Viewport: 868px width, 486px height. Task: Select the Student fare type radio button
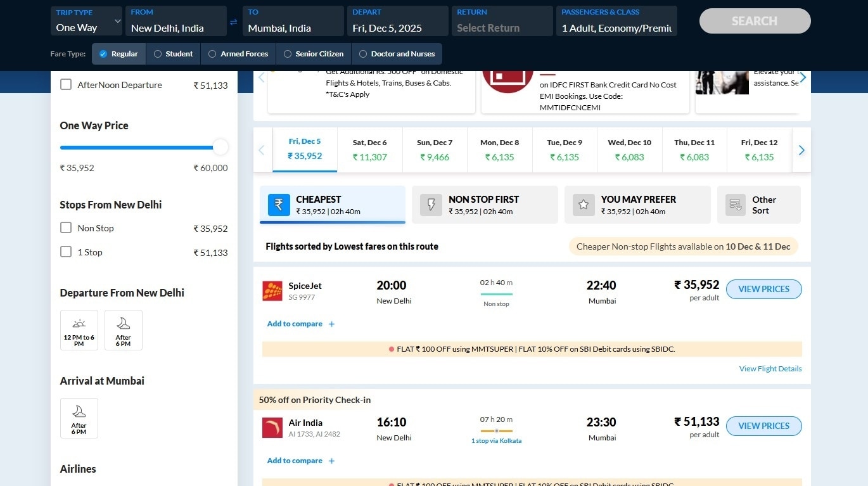[158, 54]
